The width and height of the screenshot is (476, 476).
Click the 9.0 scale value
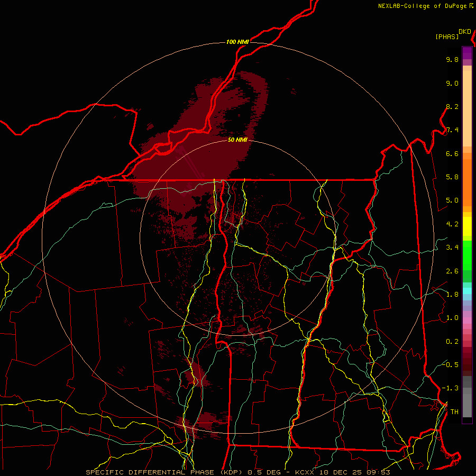click(x=452, y=84)
